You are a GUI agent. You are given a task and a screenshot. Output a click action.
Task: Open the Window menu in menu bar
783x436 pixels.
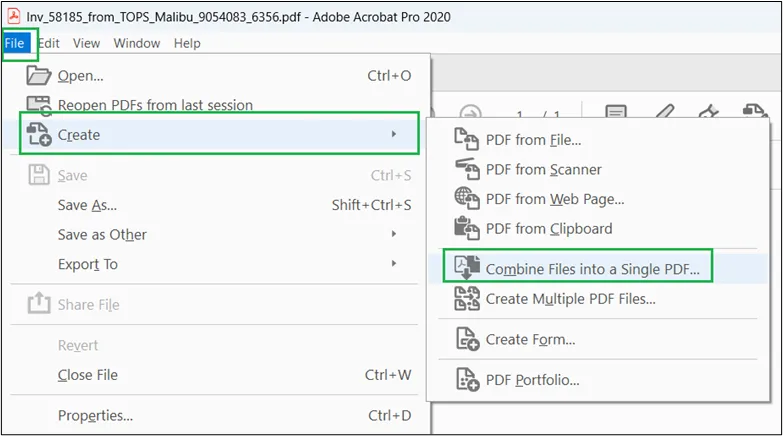pos(137,43)
